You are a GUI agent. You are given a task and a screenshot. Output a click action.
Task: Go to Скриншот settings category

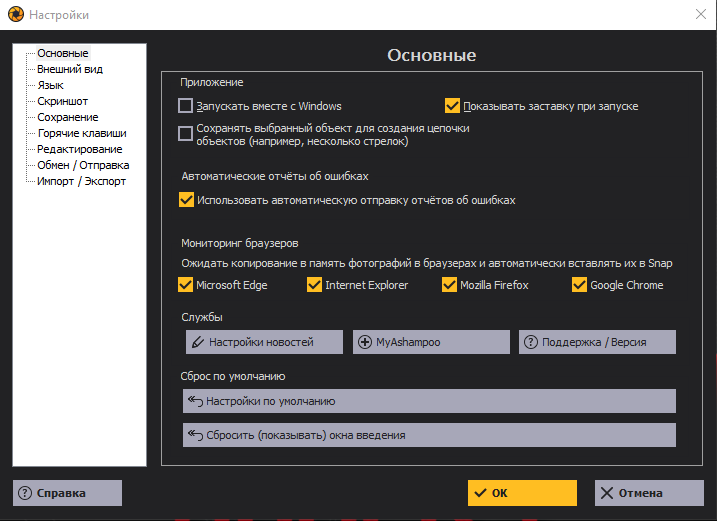pyautogui.click(x=62, y=101)
